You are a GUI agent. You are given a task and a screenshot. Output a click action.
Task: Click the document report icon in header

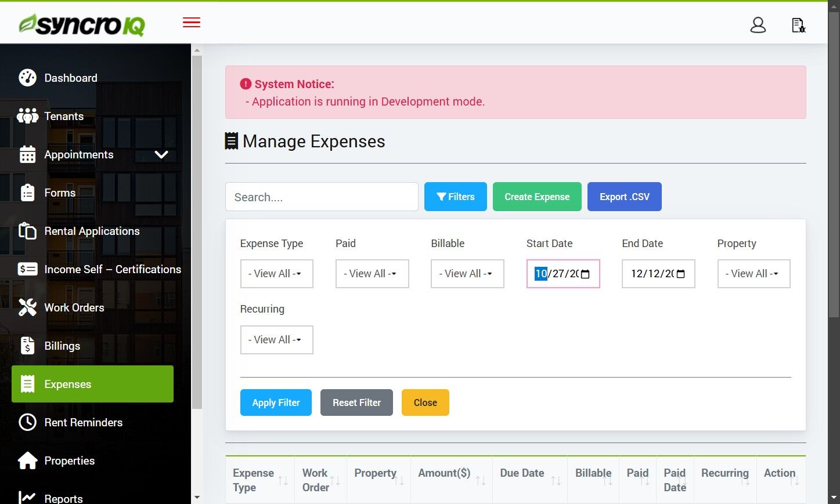(x=799, y=25)
